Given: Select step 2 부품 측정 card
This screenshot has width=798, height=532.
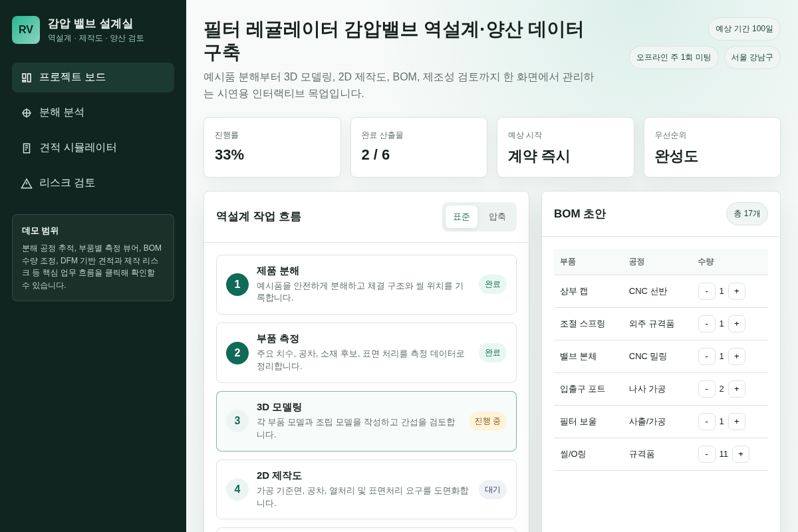Looking at the screenshot, I should tap(366, 352).
